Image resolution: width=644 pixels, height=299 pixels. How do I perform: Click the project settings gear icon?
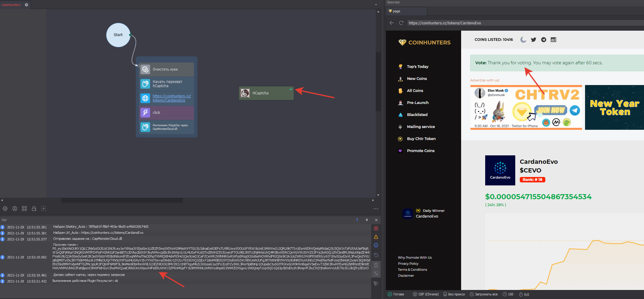coord(5,209)
